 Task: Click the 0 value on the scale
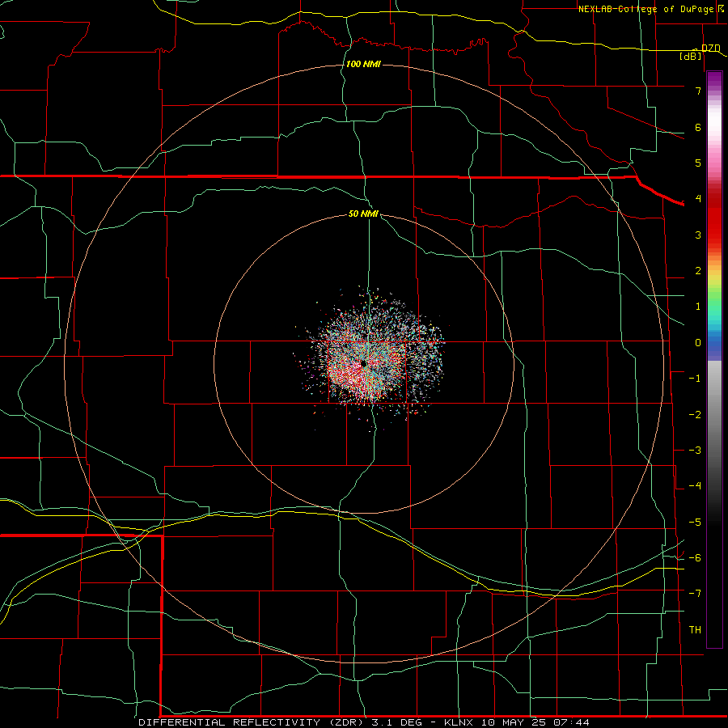coord(698,343)
